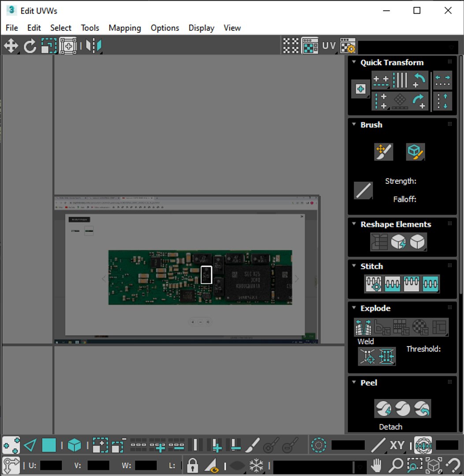
Task: Open the File menu
Action: coord(12,28)
